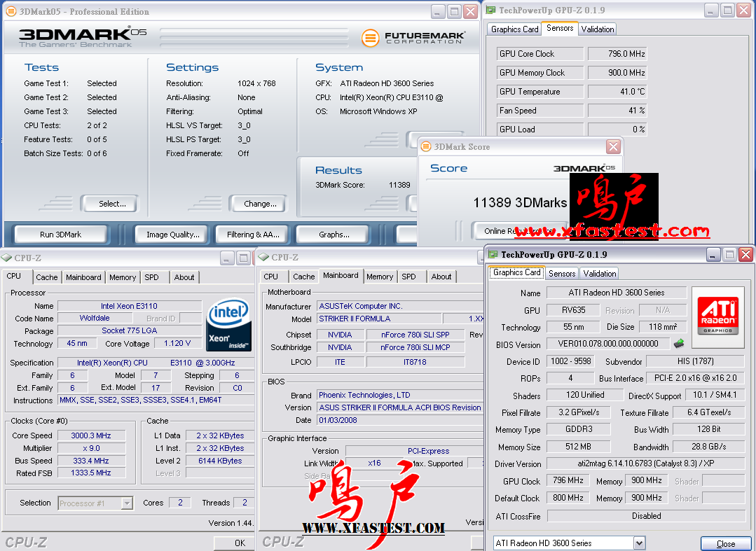Minimize the left CPU-Z window
Screen dimensions: 756x551
point(227,258)
